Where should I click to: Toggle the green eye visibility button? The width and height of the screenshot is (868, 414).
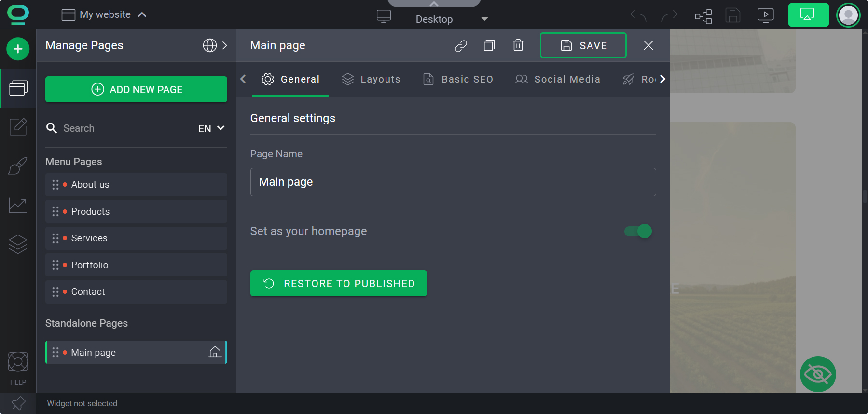pos(818,374)
